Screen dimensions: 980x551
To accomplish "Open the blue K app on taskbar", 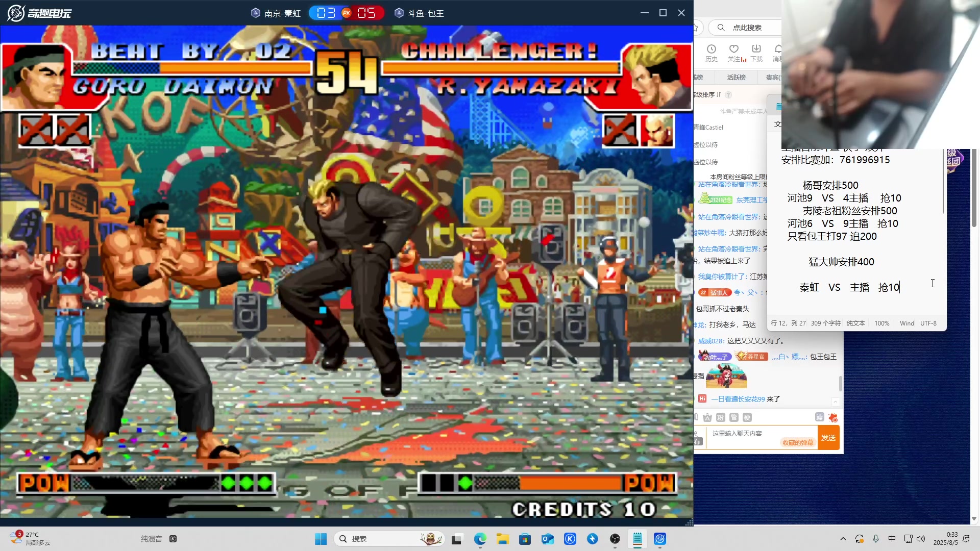I will click(570, 539).
